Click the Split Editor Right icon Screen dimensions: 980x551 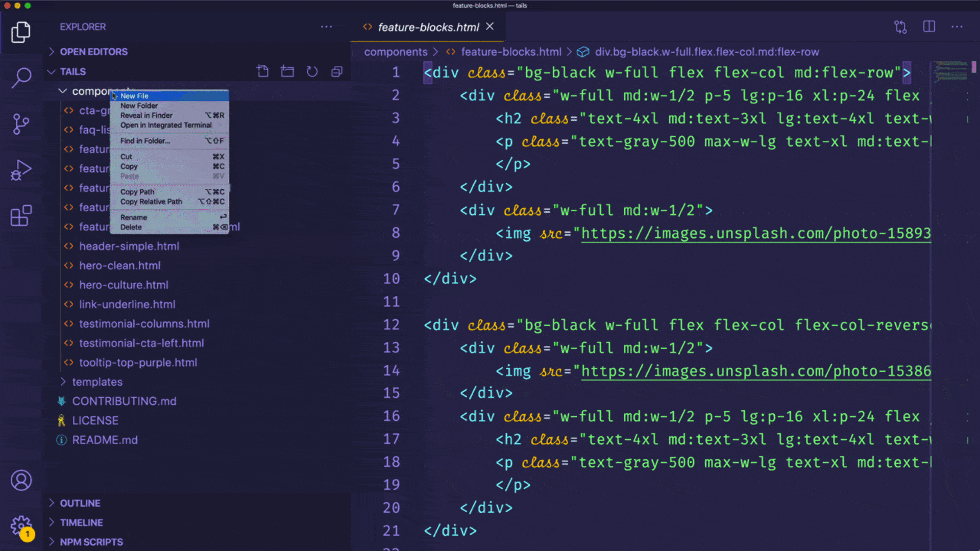(x=929, y=27)
